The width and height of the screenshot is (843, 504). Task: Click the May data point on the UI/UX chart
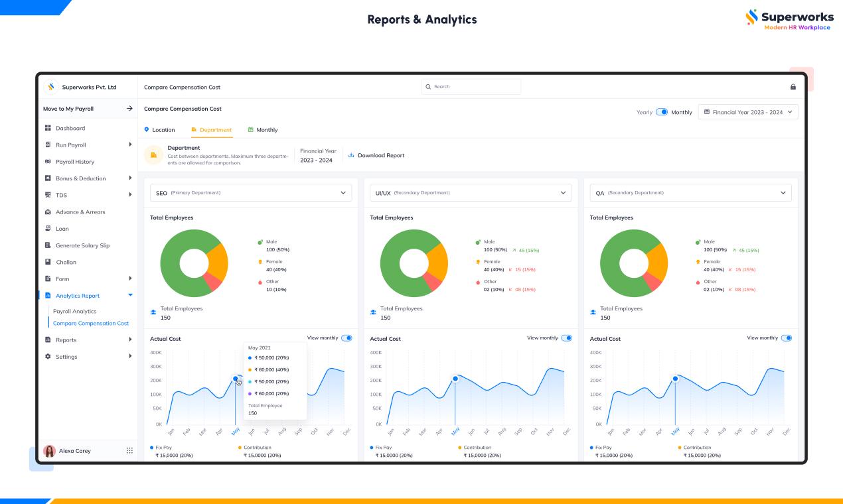coord(455,379)
